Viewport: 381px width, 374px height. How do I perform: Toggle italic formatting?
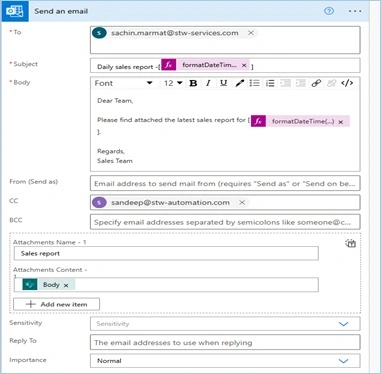point(208,83)
